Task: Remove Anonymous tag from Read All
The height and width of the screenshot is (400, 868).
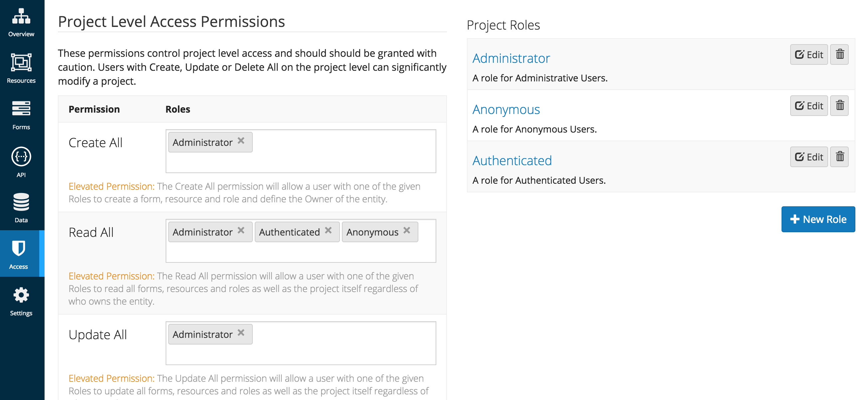Action: coord(407,230)
